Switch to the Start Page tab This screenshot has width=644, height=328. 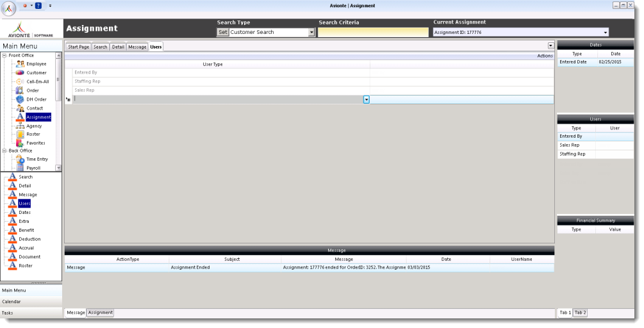[x=78, y=47]
